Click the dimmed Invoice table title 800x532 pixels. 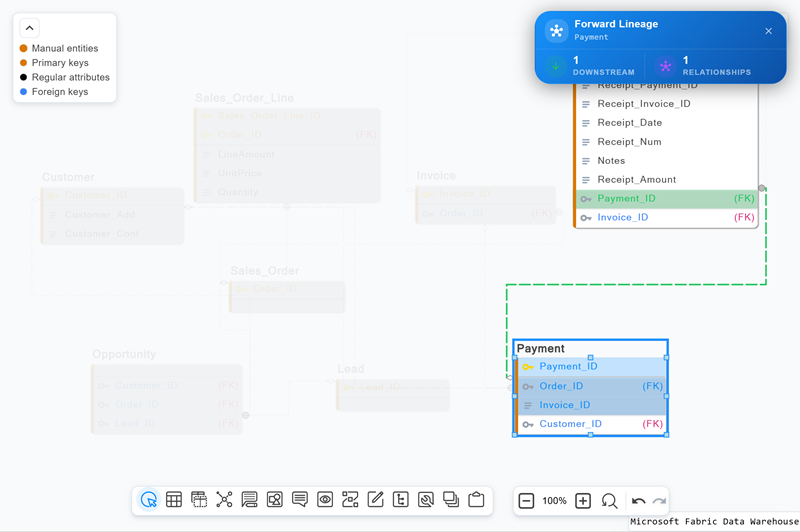436,176
